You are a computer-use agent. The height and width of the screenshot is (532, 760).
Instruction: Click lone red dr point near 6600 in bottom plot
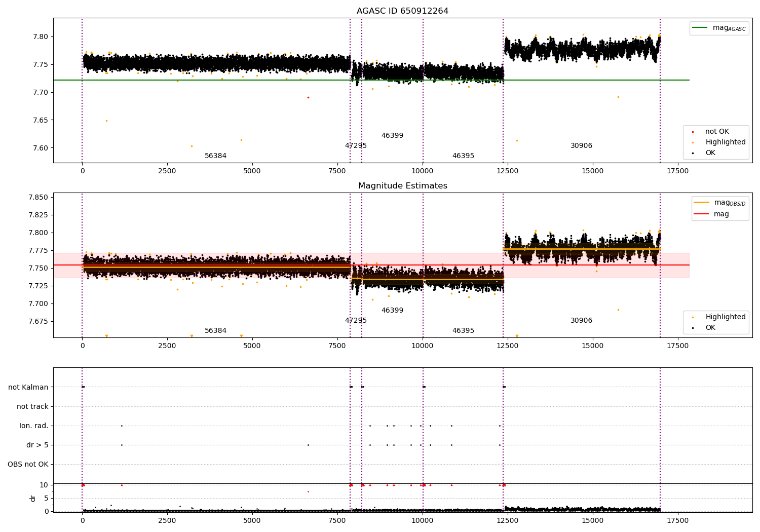click(x=308, y=491)
